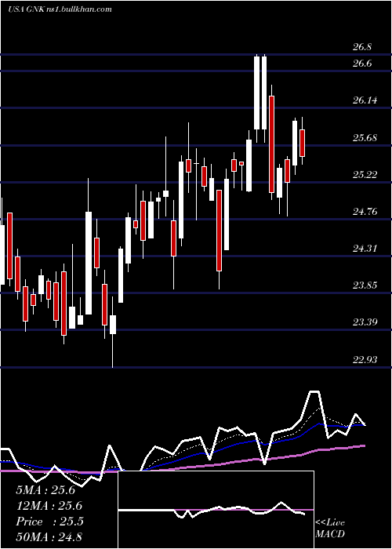This screenshot has width=392, height=549.
Task: Click the 25.68 price level label
Action: (x=365, y=138)
